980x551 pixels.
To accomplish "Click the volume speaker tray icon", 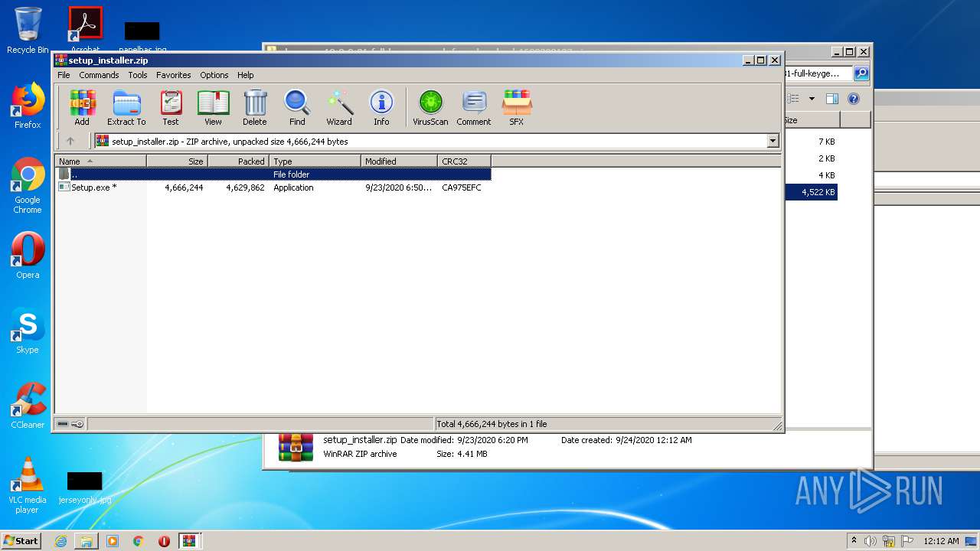I will [x=871, y=541].
